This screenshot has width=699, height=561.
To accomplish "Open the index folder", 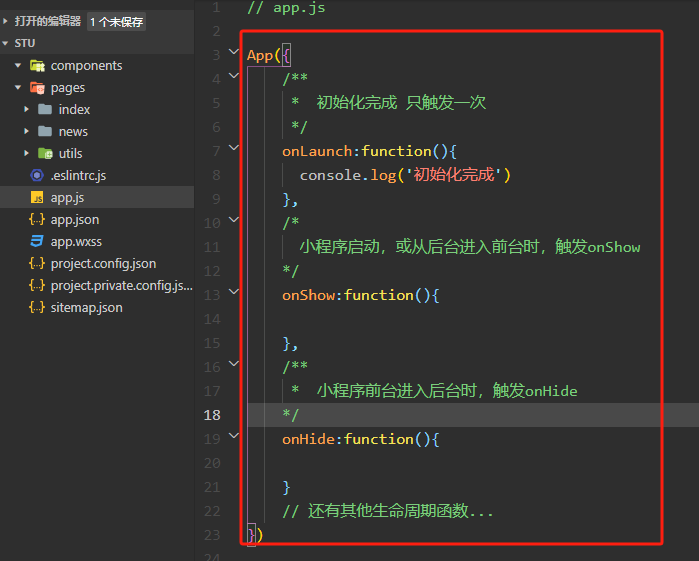I will (74, 109).
